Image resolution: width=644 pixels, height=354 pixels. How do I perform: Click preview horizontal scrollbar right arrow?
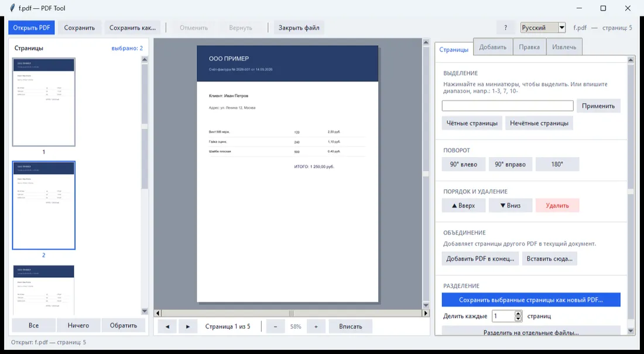426,314
